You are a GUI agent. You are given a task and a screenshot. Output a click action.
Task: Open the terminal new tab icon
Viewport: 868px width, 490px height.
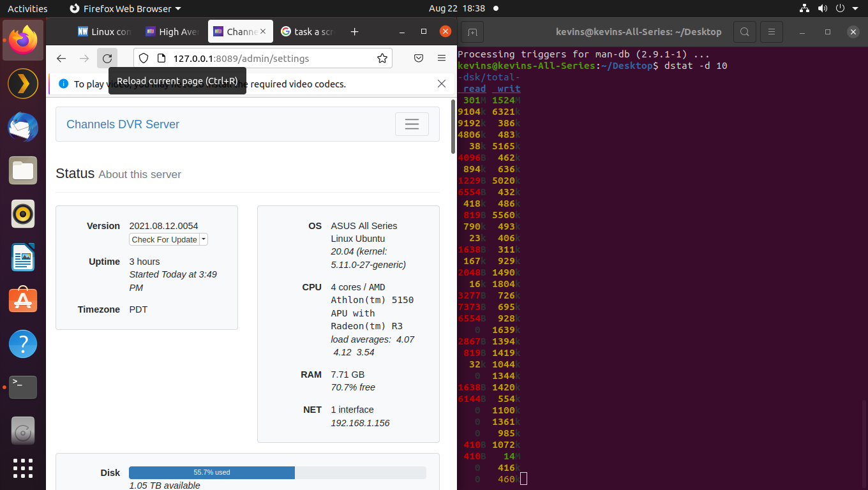472,31
